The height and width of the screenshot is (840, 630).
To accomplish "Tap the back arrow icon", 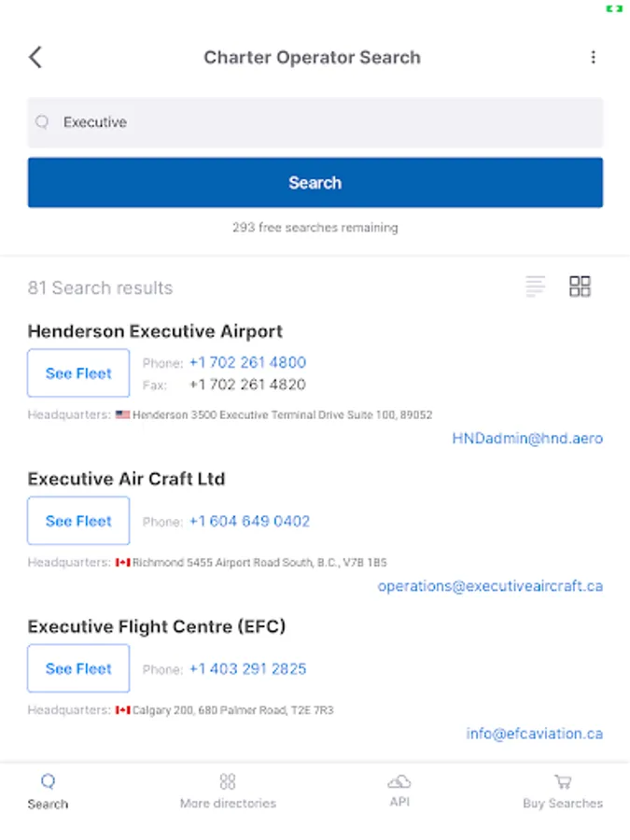I will (x=35, y=57).
